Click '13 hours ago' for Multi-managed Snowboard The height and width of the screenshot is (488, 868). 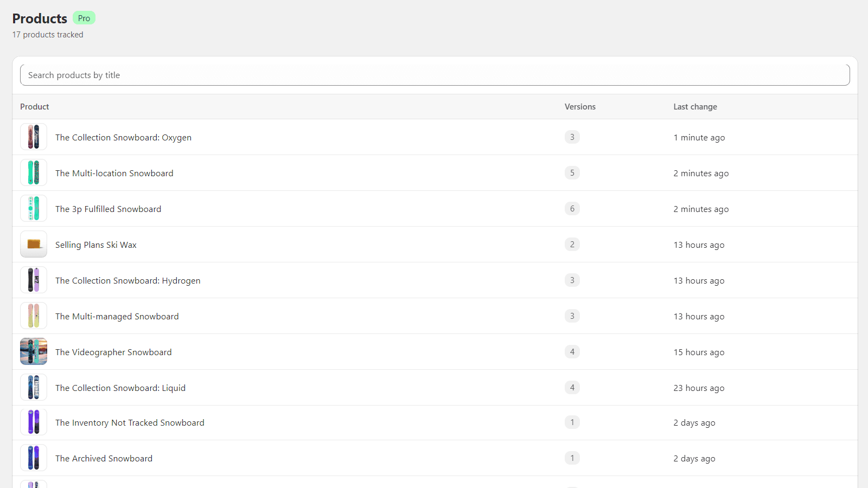[699, 316]
